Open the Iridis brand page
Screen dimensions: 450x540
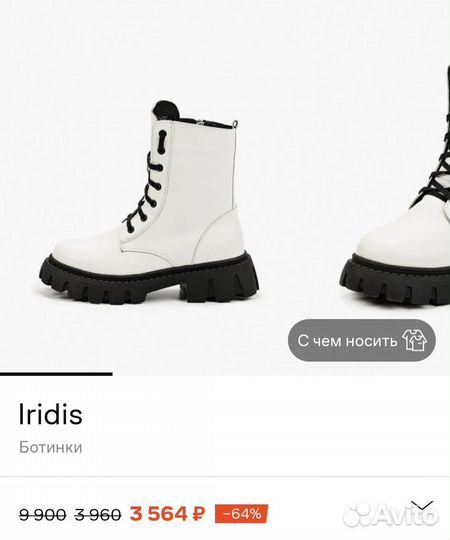click(x=51, y=414)
